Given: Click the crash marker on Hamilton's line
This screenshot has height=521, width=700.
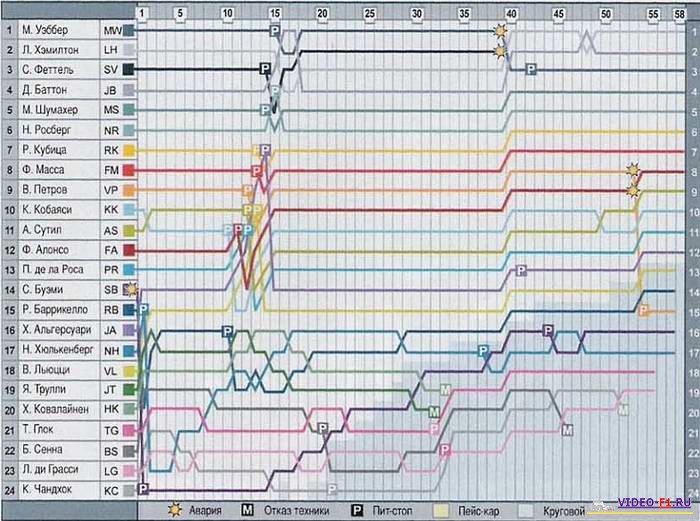Looking at the screenshot, I should (x=500, y=51).
